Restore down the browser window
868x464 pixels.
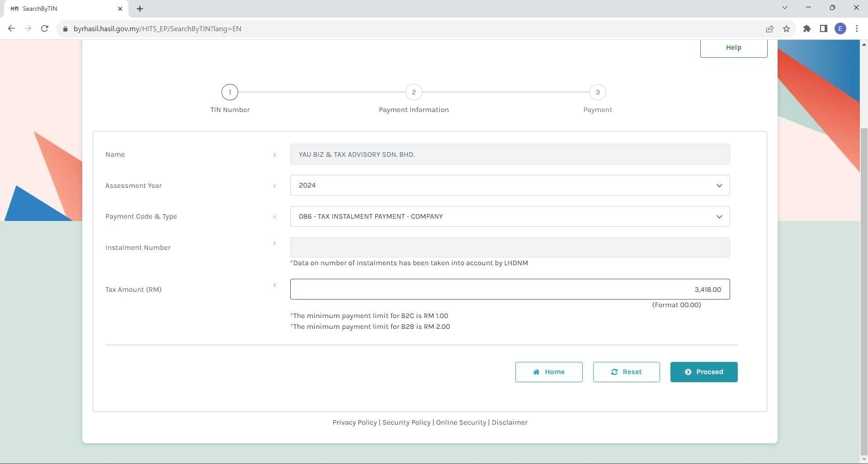[x=832, y=8]
